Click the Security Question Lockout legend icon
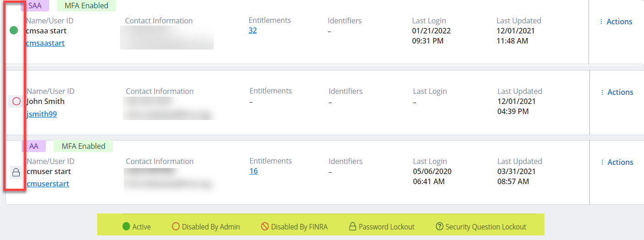The width and height of the screenshot is (644, 240). (439, 226)
